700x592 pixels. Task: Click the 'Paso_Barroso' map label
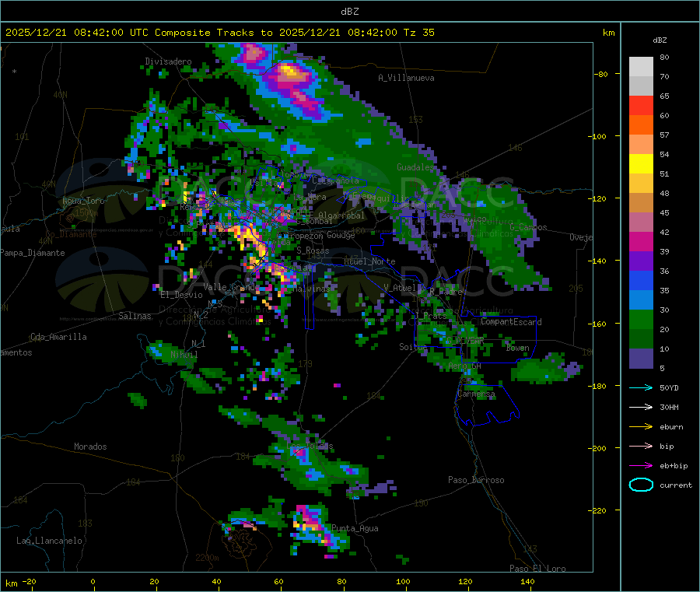476,480
